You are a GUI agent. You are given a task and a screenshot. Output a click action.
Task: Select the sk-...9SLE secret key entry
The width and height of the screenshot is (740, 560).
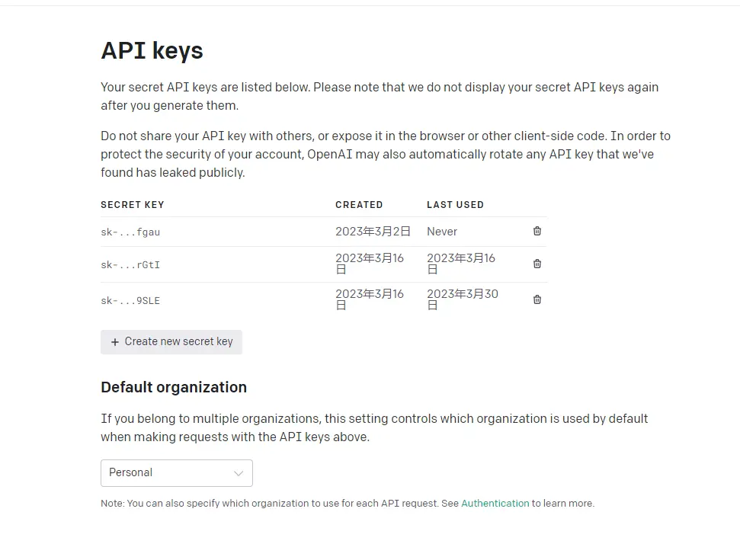(130, 300)
